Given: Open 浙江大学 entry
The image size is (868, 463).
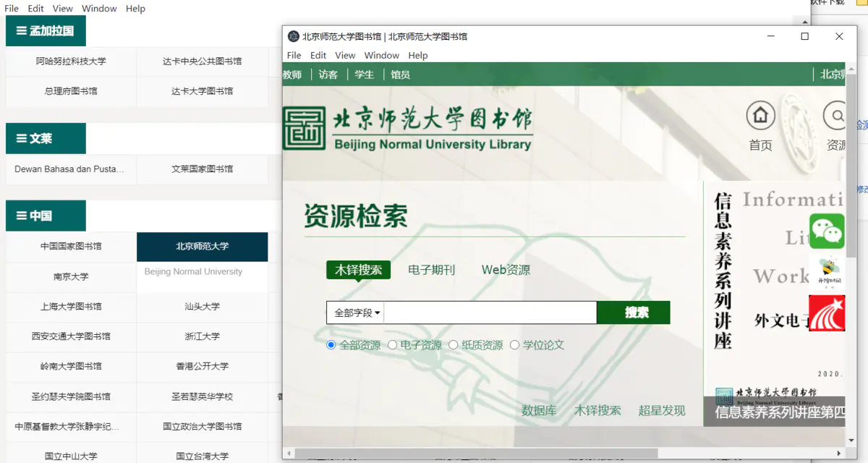Looking at the screenshot, I should [x=202, y=336].
